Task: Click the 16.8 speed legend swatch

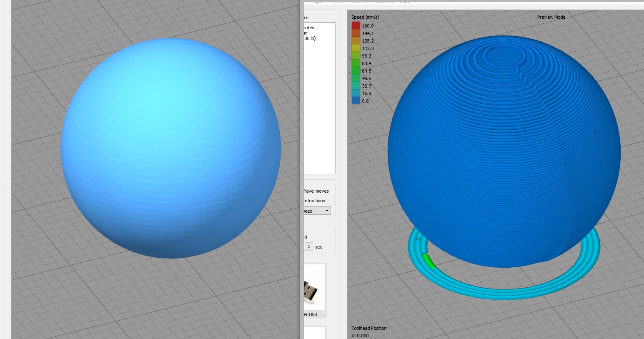Action: coord(356,93)
